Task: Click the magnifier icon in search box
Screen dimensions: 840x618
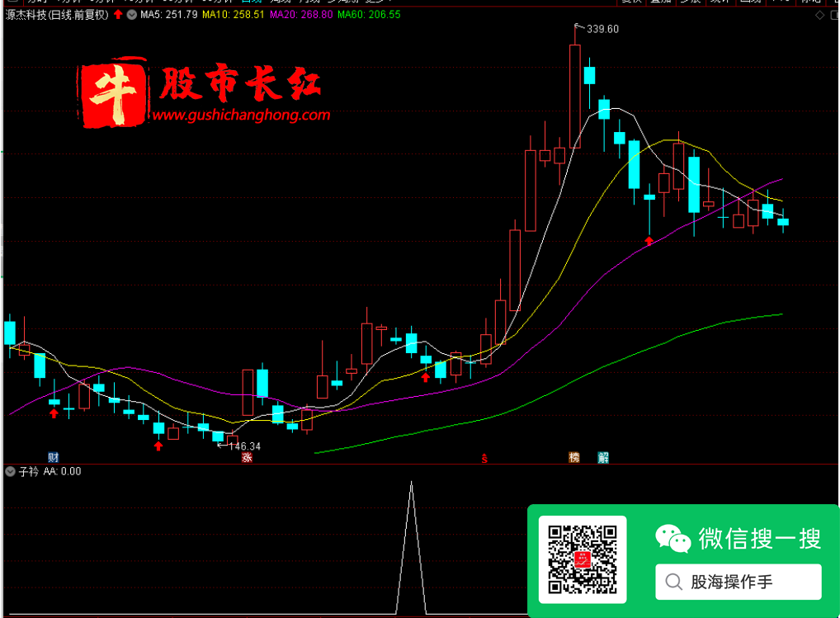Action: tap(673, 582)
